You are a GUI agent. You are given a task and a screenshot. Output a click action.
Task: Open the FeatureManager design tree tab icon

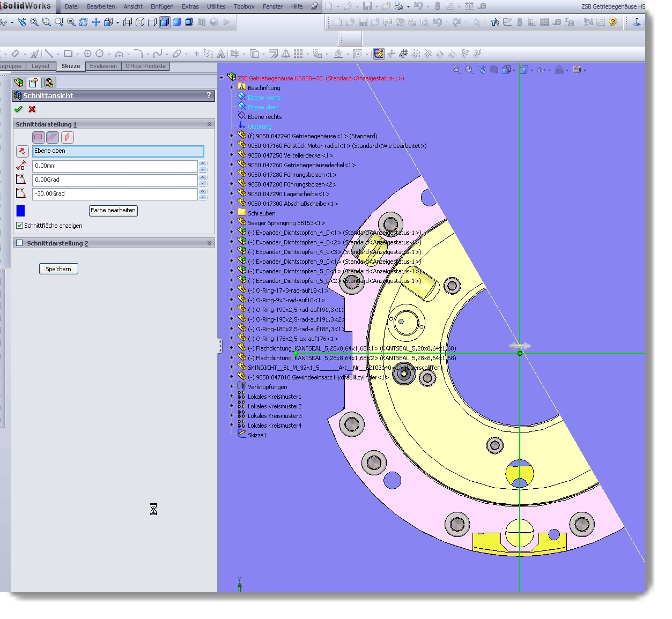coord(19,83)
